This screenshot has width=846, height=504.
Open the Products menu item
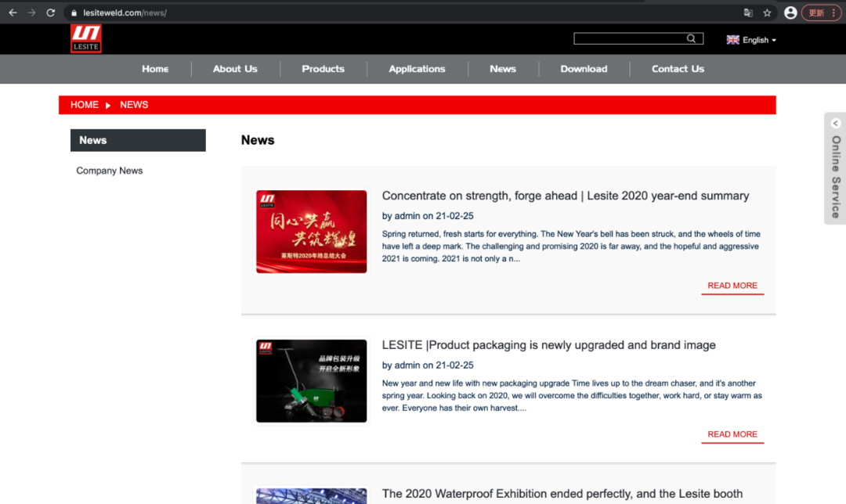[323, 69]
